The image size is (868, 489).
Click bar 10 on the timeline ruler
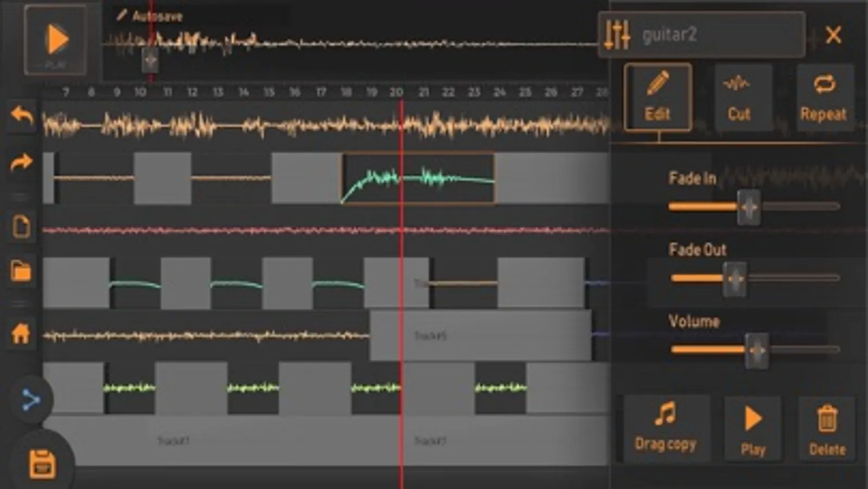point(141,92)
